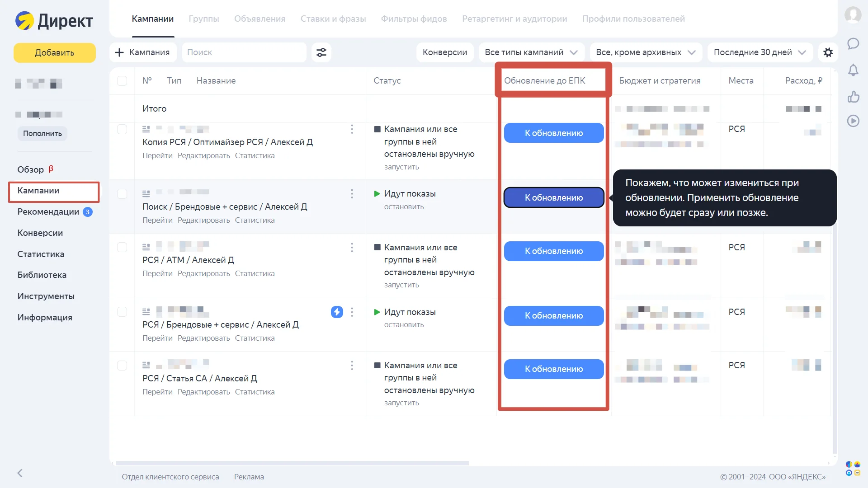Collapse the left sidebar arrow
Viewport: 868px width, 488px height.
pyautogui.click(x=20, y=473)
